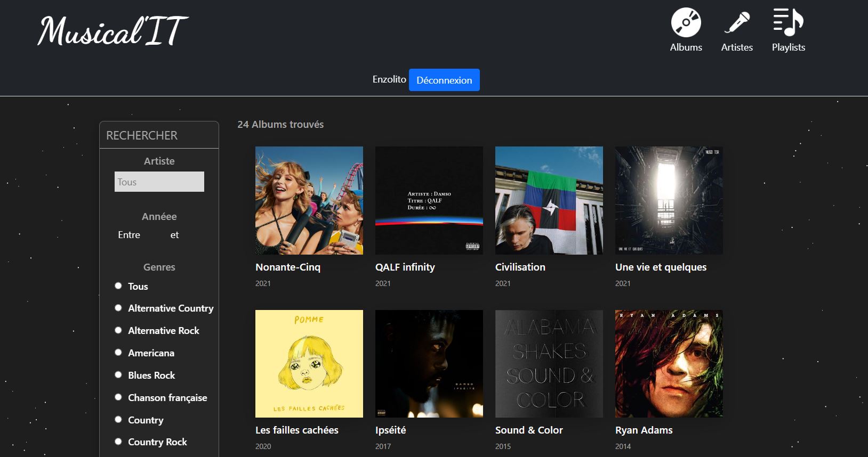Select the Americana genre radio
This screenshot has height=457, width=868.
pos(118,353)
